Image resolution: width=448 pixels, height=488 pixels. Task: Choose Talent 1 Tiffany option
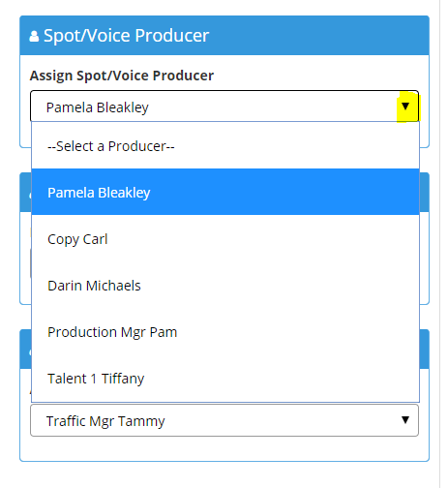tap(225, 379)
